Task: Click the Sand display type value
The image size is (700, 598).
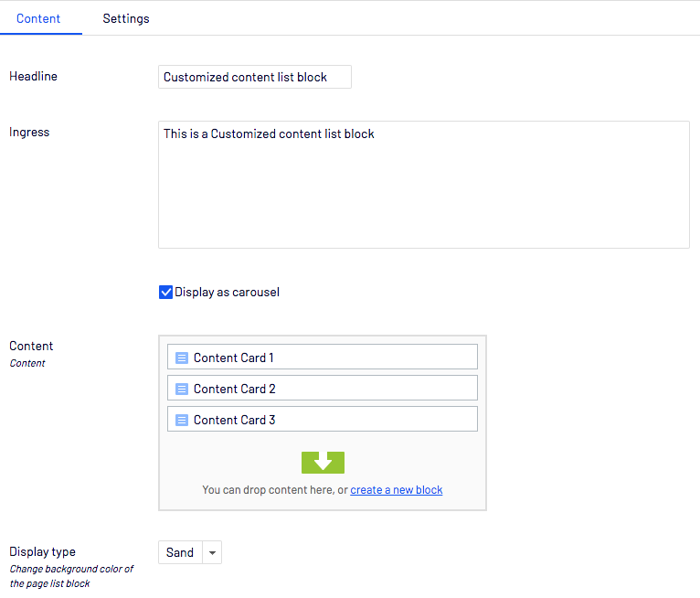Action: [x=180, y=552]
